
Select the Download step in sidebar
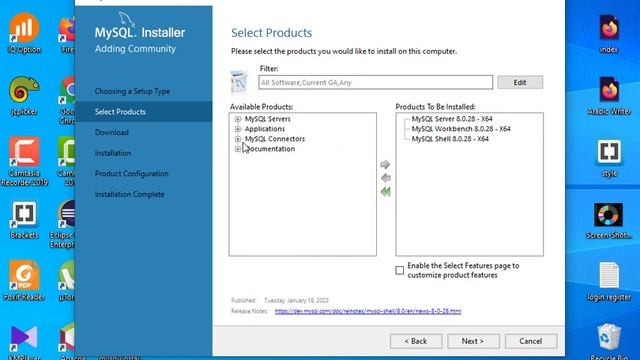[x=111, y=132]
